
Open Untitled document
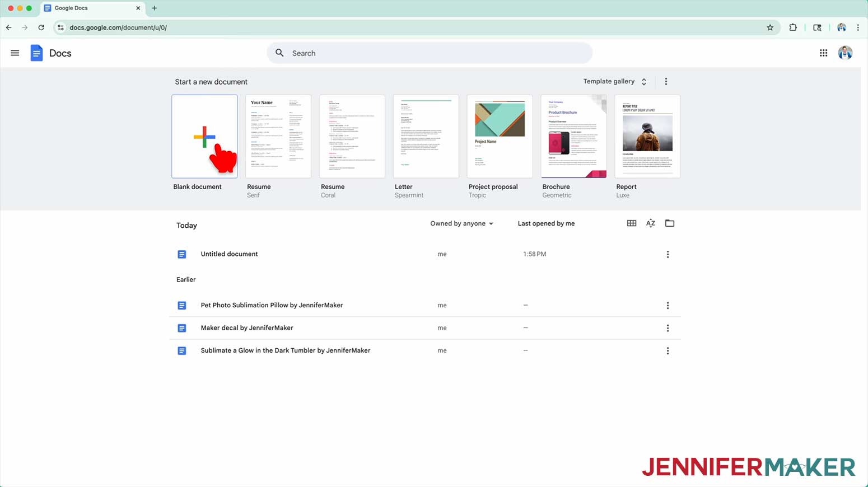pyautogui.click(x=230, y=254)
